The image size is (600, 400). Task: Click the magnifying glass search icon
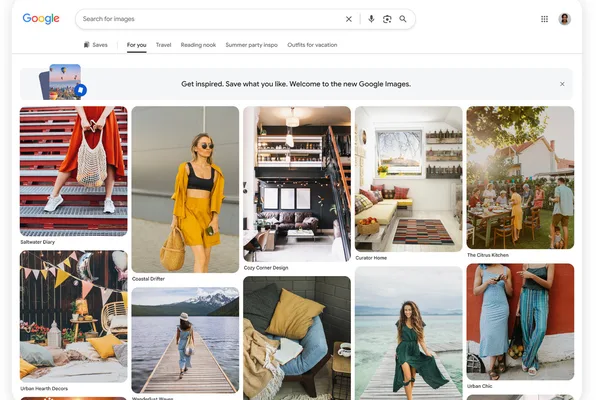403,19
